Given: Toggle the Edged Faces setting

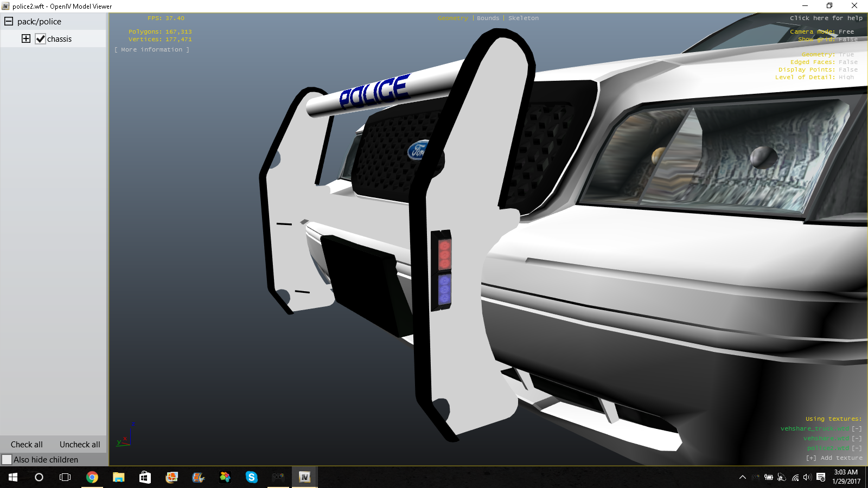Looking at the screenshot, I should click(x=848, y=62).
